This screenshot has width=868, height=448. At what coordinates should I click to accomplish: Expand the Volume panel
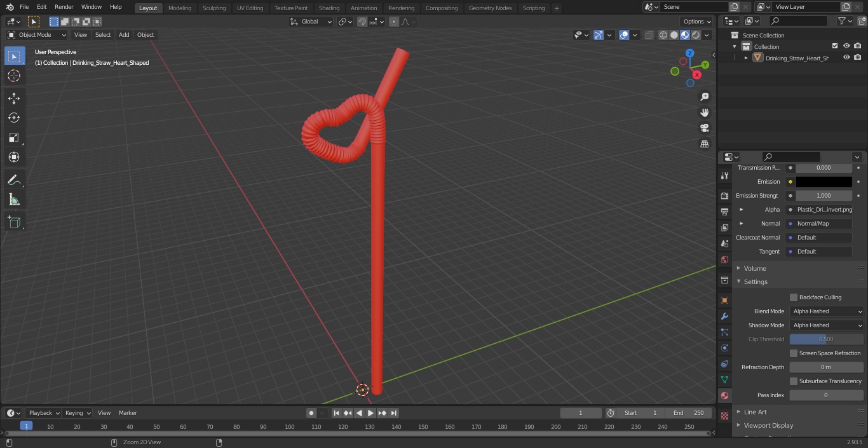coord(739,268)
